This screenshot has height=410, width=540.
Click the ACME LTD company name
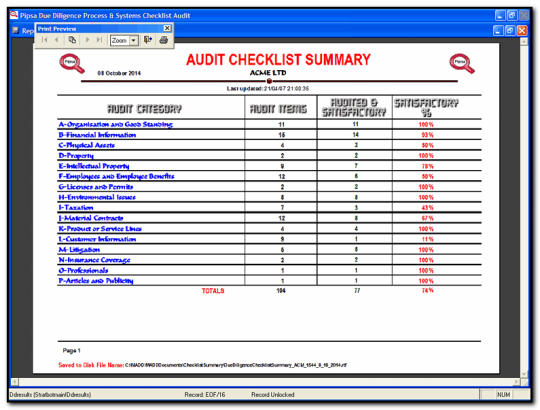pos(268,73)
